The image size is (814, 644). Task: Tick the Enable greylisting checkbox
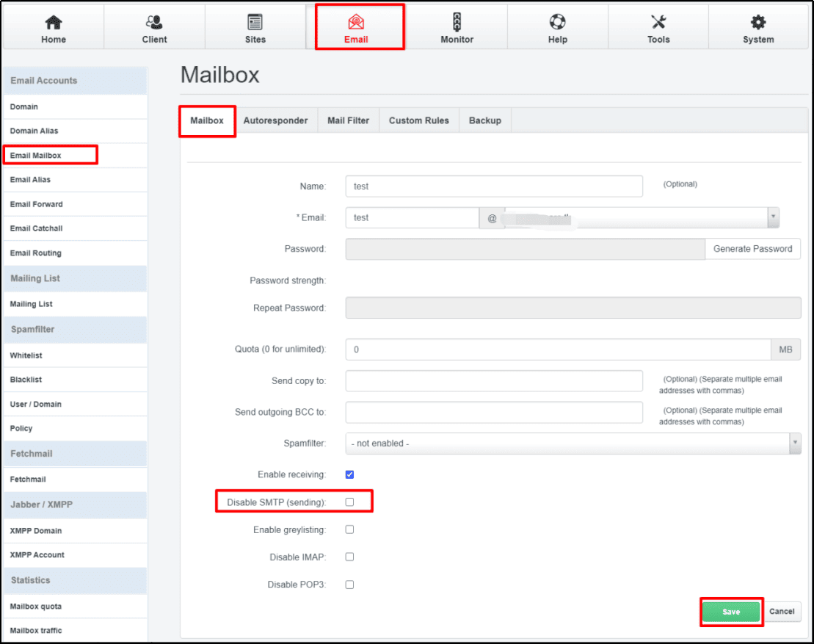tap(349, 529)
